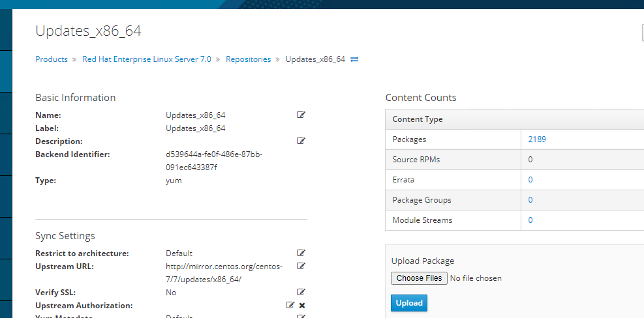Screen dimensions: 644x318
Task: Edit Restrict to architecture setting
Action: [x=301, y=253]
